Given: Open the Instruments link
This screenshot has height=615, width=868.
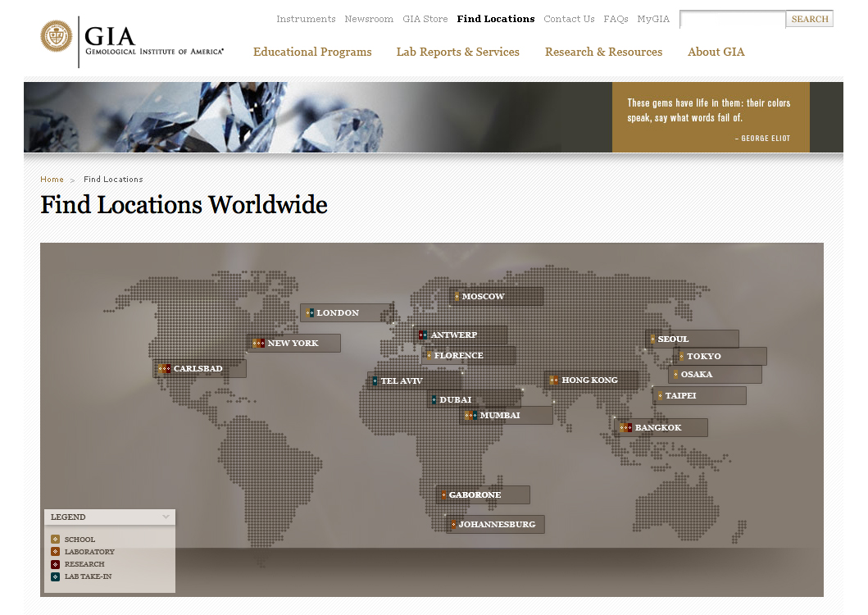Looking at the screenshot, I should pyautogui.click(x=306, y=19).
